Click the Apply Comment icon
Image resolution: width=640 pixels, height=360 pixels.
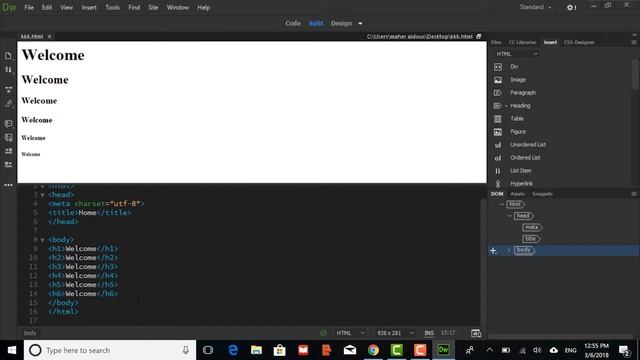point(8,123)
